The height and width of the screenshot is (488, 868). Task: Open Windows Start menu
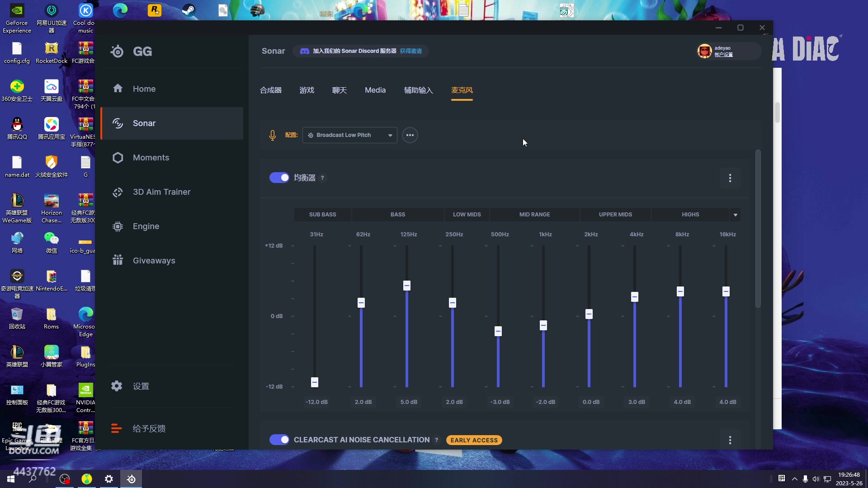click(x=11, y=479)
